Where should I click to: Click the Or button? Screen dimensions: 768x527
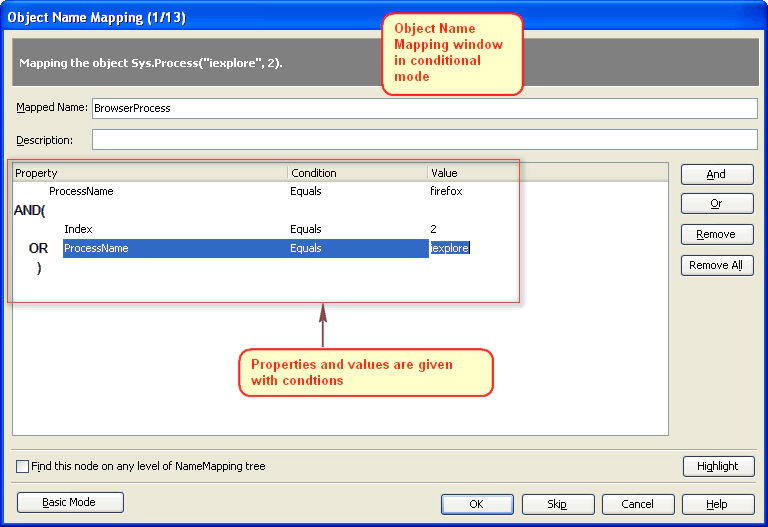coord(717,203)
